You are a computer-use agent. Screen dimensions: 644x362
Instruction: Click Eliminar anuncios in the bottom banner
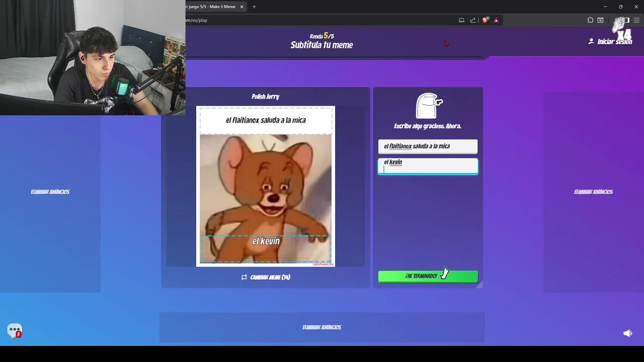[x=321, y=327]
